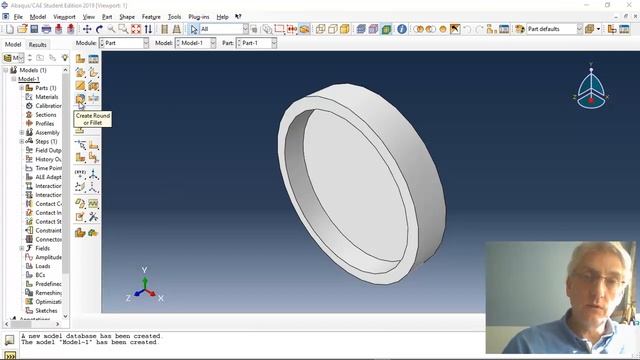Toggle blue mesh visibility cube icon
The height and width of the screenshot is (360, 640).
pyautogui.click(x=361, y=29)
